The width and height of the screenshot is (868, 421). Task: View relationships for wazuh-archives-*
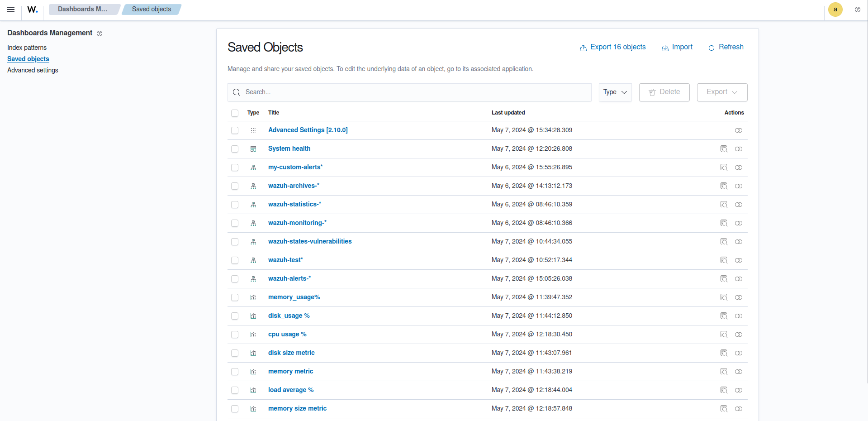click(739, 186)
